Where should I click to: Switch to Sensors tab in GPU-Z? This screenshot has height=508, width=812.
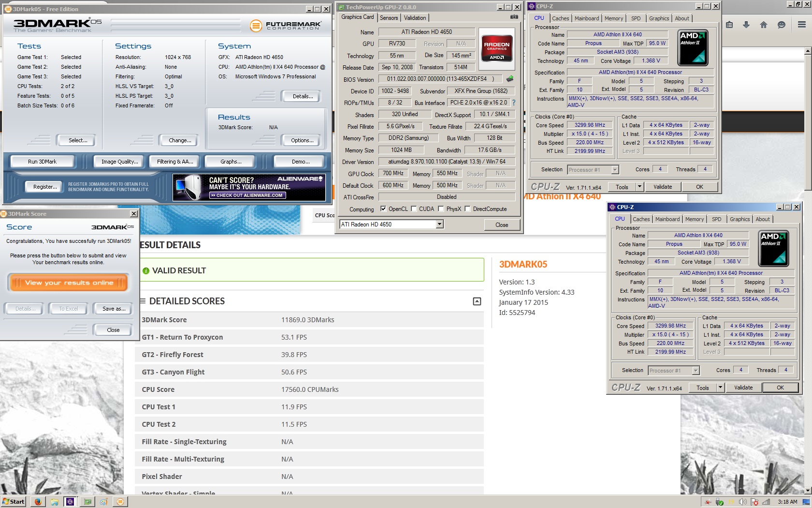[389, 18]
